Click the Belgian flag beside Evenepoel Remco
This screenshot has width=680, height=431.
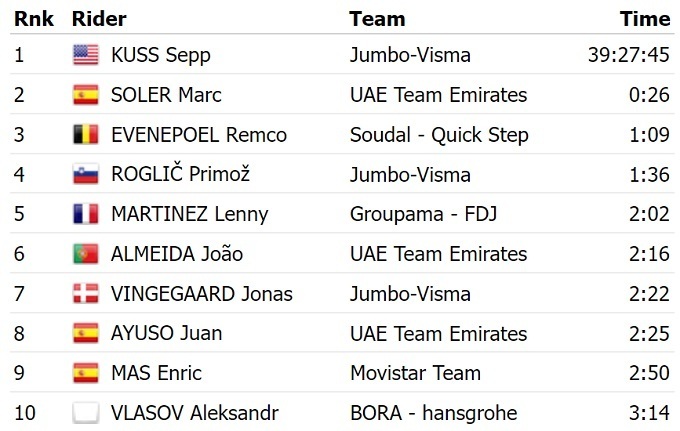[x=86, y=135]
